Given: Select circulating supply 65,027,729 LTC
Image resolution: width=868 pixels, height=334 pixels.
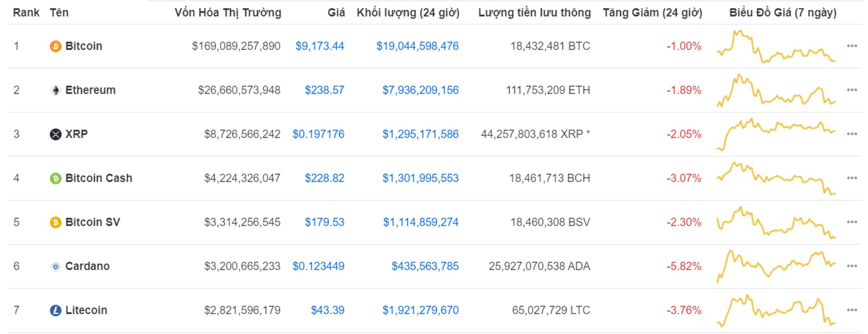Looking at the screenshot, I should 551,310.
